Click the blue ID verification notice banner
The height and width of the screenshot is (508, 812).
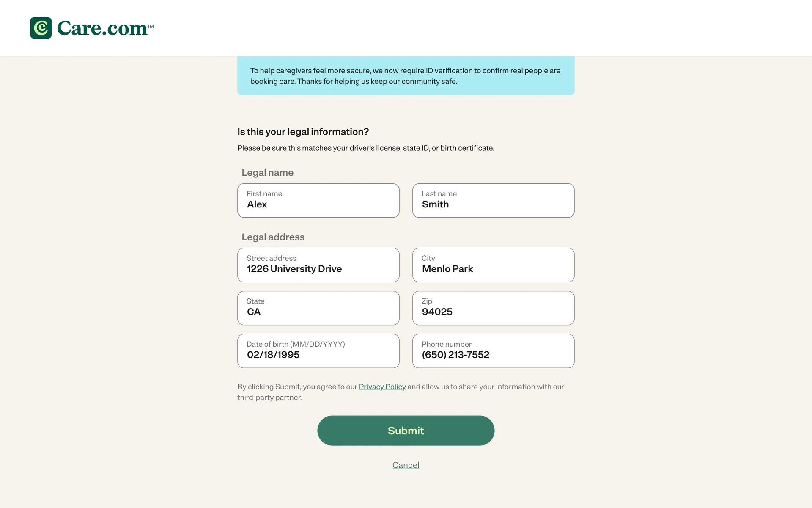click(x=406, y=76)
